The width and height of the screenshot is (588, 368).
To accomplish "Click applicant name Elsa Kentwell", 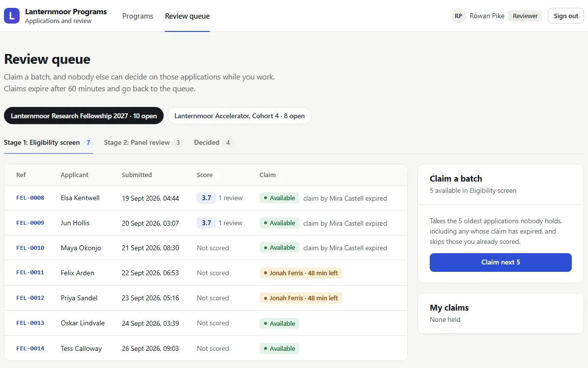I will point(80,198).
